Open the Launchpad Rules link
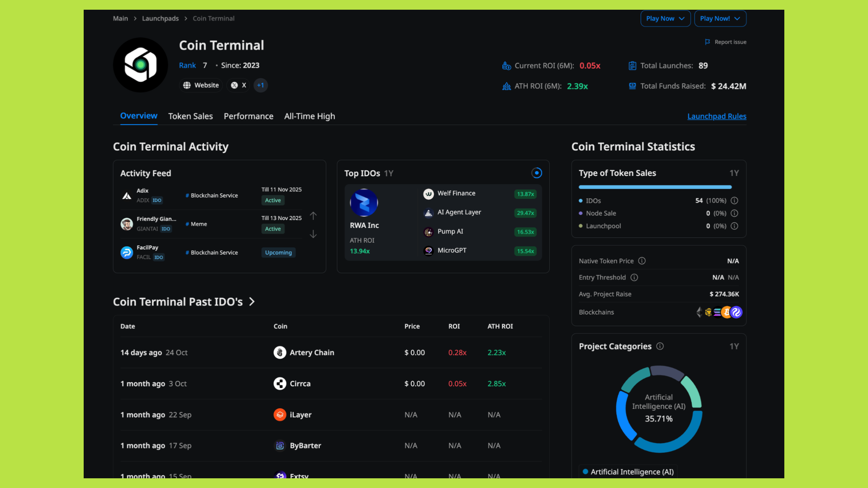This screenshot has height=488, width=868. click(717, 116)
